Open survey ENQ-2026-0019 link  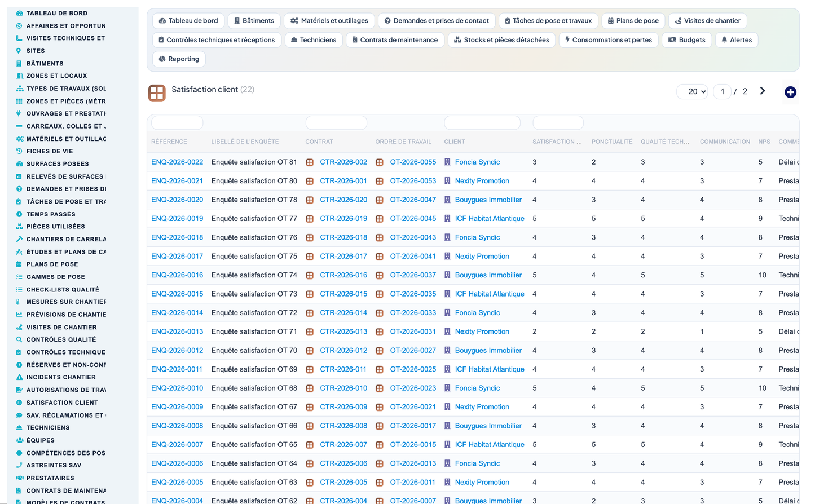point(177,218)
